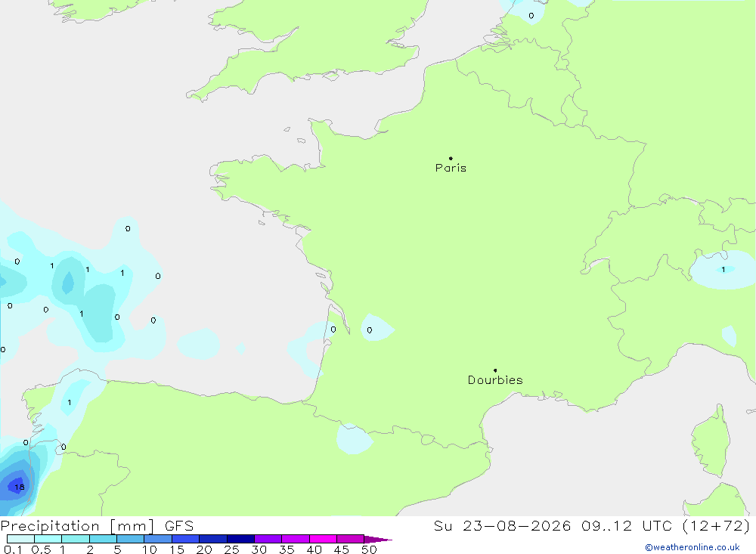The height and width of the screenshot is (554, 756).
Task: Click the Dourbies city label
Action: pyautogui.click(x=495, y=380)
